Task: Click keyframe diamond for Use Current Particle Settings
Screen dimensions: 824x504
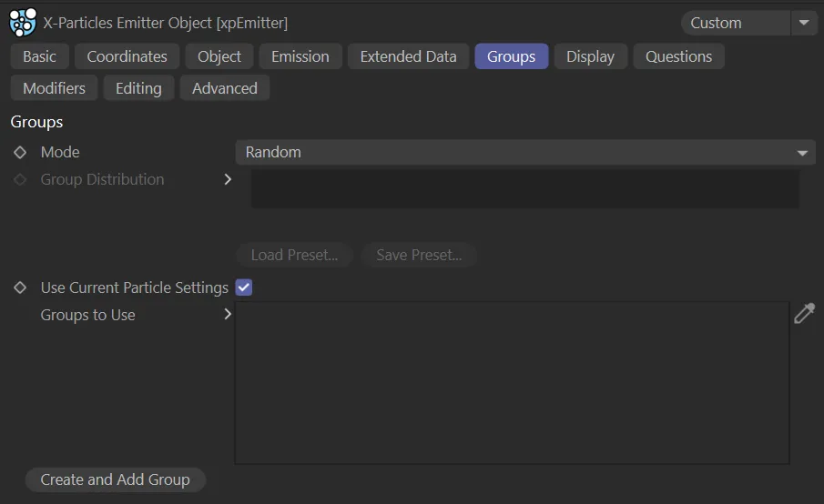Action: pyautogui.click(x=20, y=287)
